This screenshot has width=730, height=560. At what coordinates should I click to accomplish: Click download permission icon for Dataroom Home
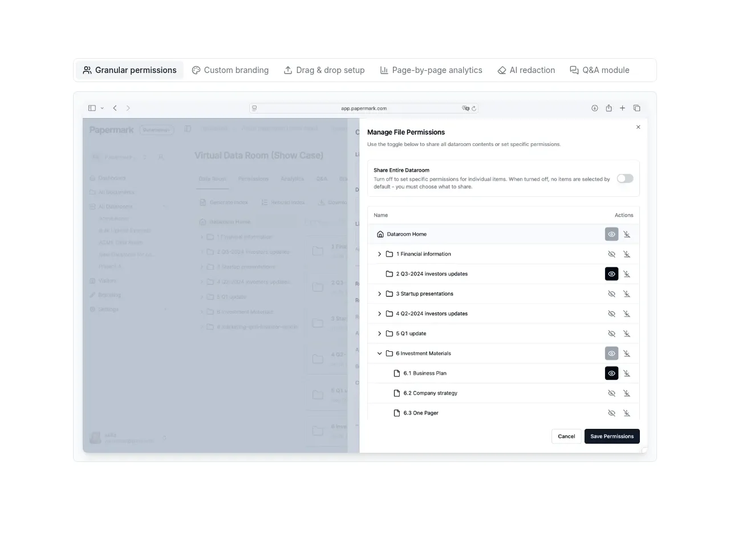(627, 234)
